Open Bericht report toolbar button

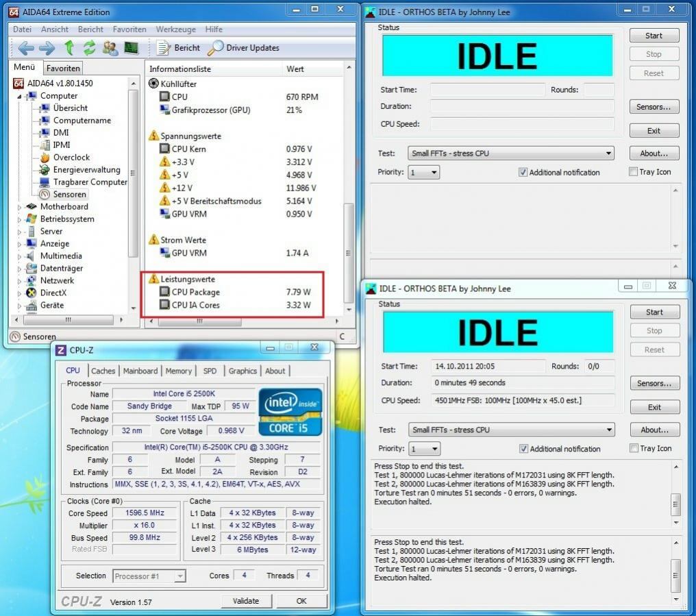[178, 47]
